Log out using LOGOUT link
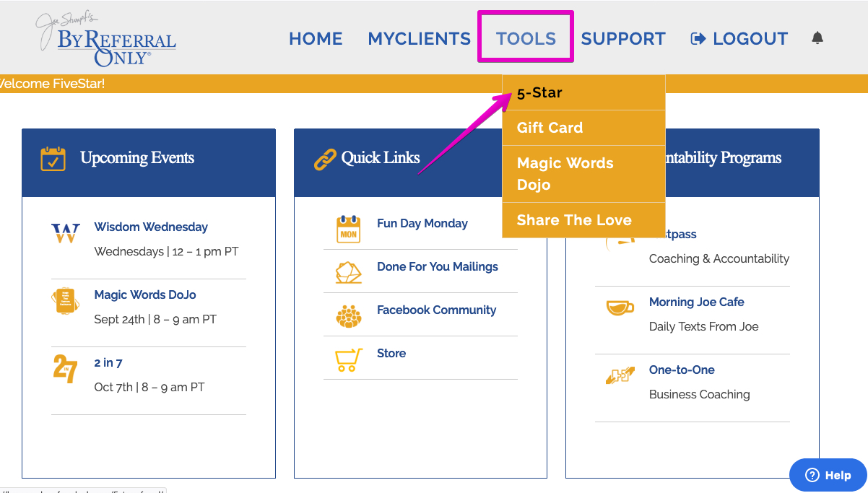868x493 pixels. click(x=739, y=39)
